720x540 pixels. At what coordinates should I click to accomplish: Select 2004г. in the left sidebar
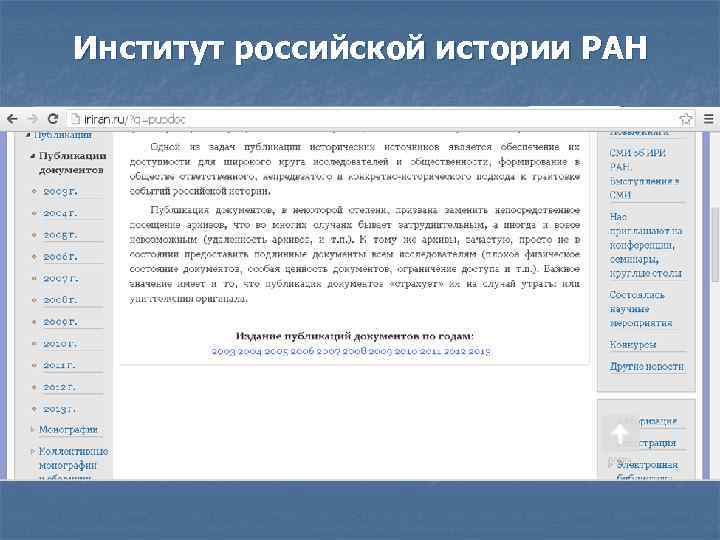click(x=60, y=213)
